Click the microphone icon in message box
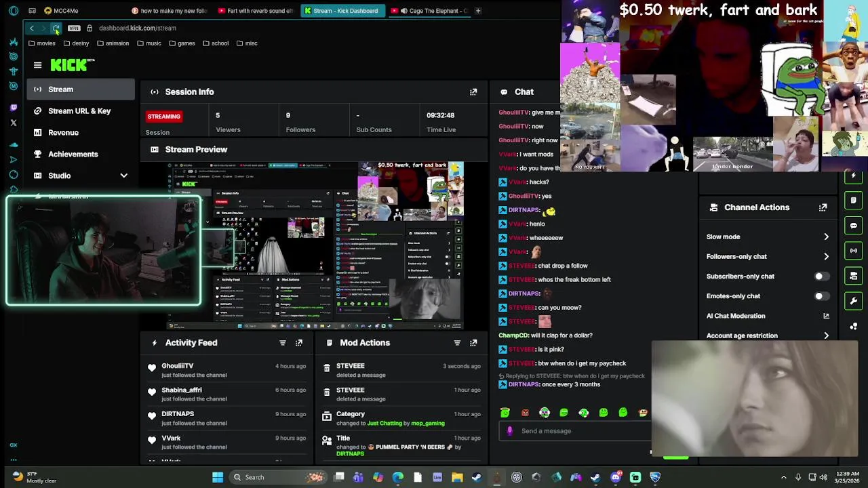This screenshot has width=868, height=488. [510, 431]
